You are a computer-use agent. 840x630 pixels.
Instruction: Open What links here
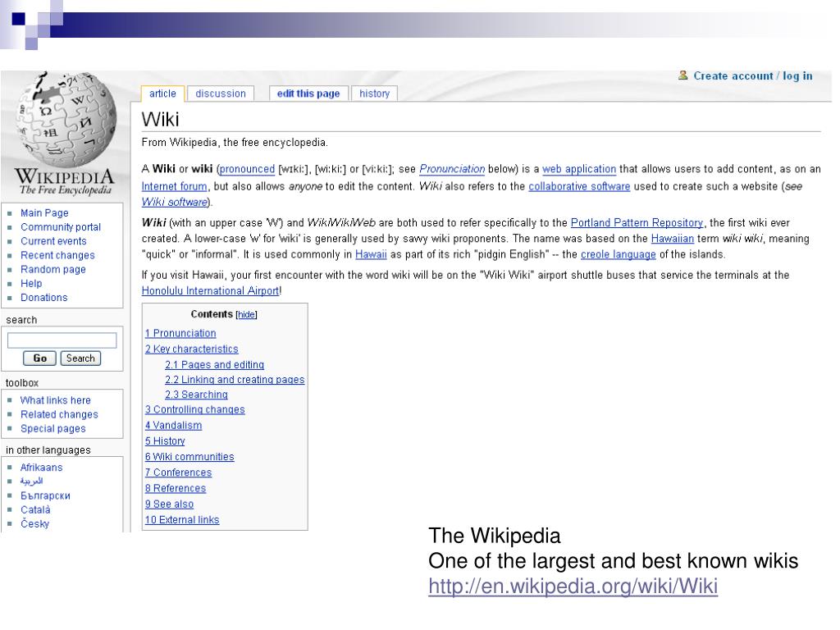click(x=55, y=400)
